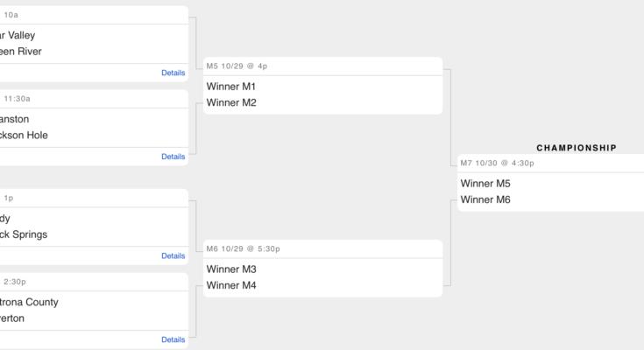Open Details link in the 2:30p match
644x350 pixels.
173,339
